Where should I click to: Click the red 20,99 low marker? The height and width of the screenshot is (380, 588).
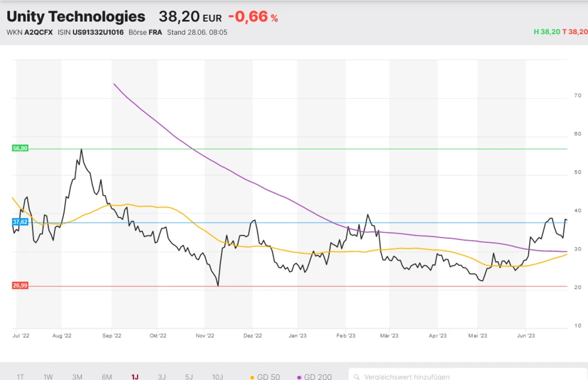click(20, 285)
